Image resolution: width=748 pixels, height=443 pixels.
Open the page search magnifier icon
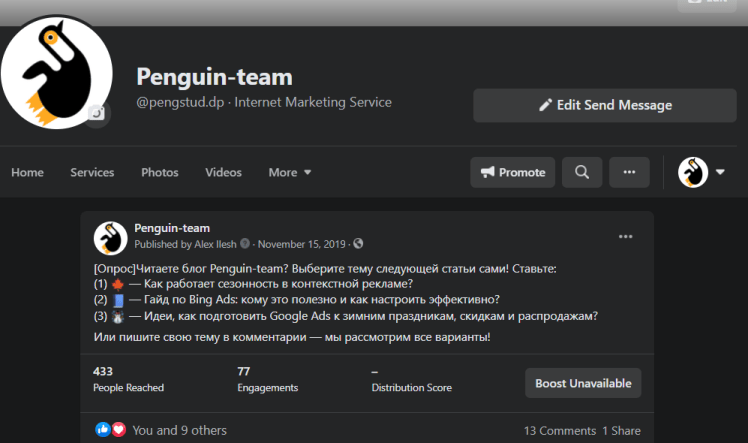coord(581,172)
